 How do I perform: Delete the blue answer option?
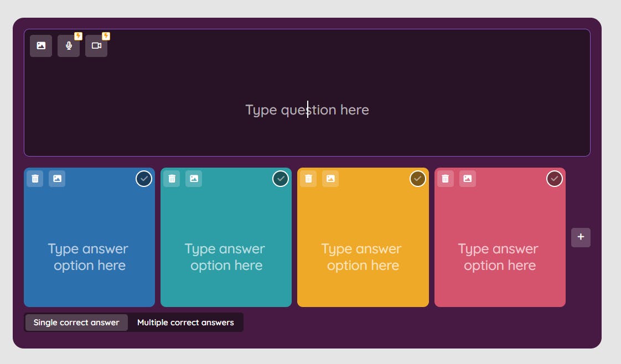tap(35, 179)
